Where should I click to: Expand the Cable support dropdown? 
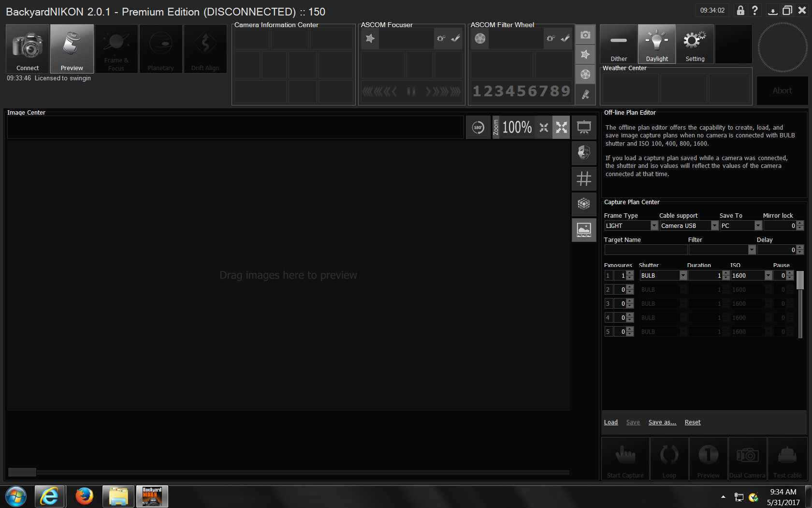click(x=714, y=226)
